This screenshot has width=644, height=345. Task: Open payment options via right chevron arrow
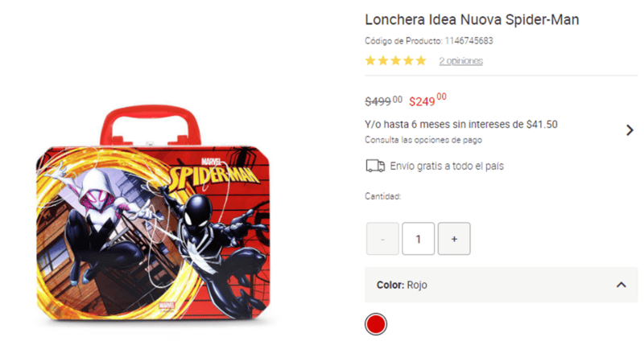630,130
